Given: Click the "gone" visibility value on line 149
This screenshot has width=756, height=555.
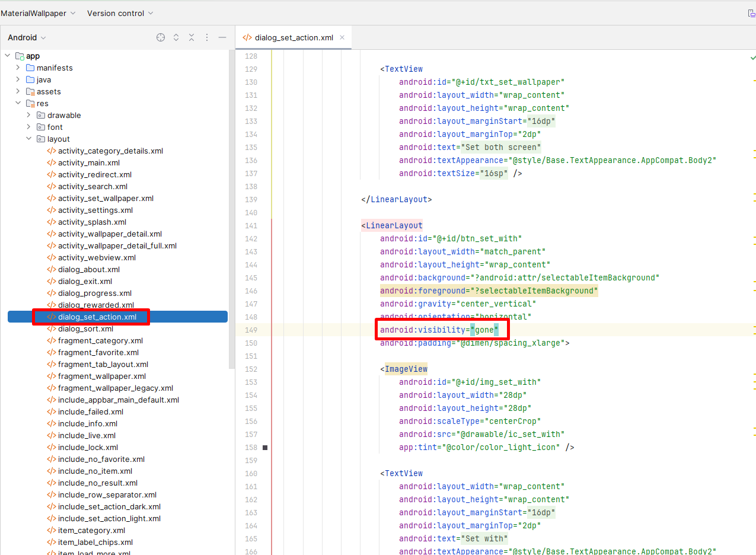Looking at the screenshot, I should tap(485, 330).
